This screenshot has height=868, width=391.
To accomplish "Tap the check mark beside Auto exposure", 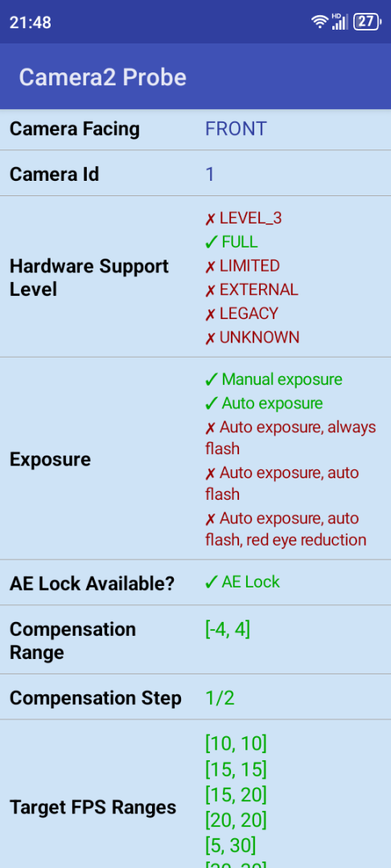I will (x=211, y=403).
